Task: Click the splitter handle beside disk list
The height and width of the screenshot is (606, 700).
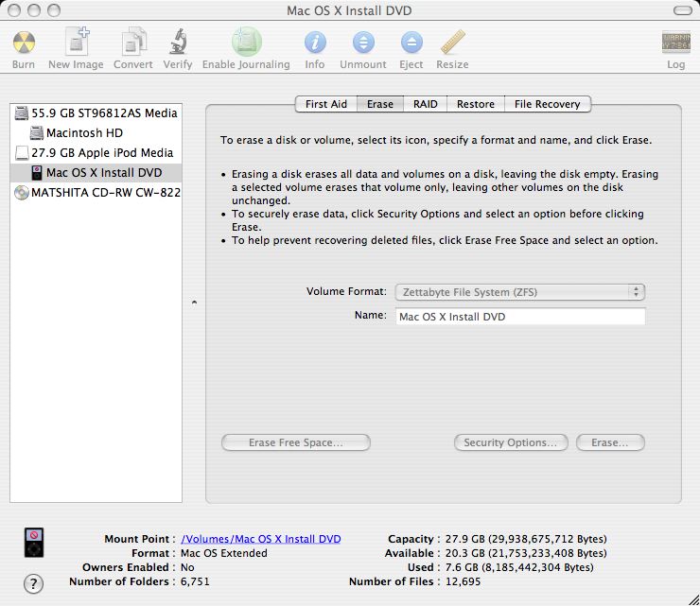Action: 194,303
